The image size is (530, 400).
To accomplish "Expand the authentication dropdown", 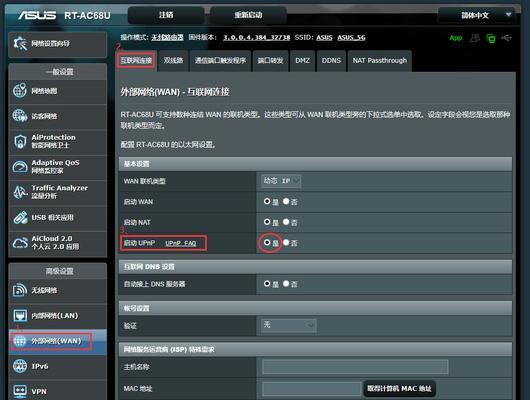I will tap(288, 326).
